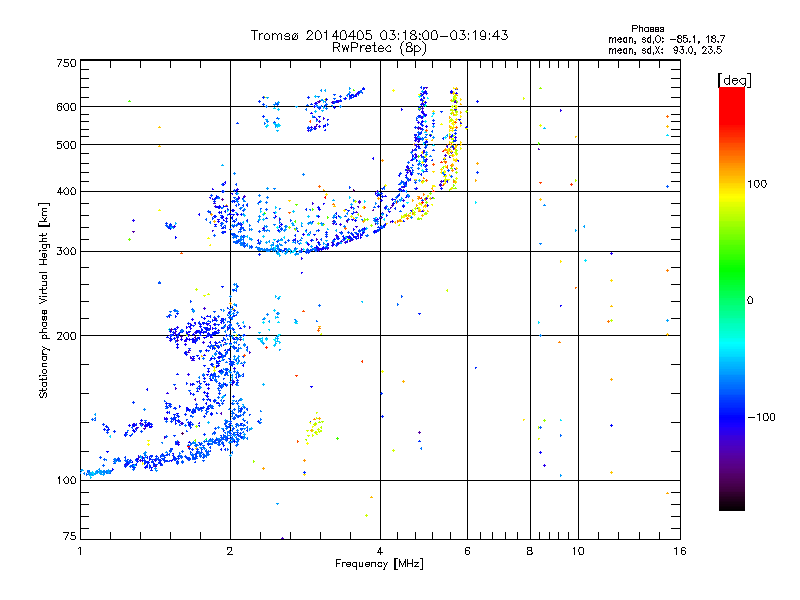Viewport: 800px width, 600px height.
Task: Pick the black bottom of the colorbar
Action: point(732,503)
